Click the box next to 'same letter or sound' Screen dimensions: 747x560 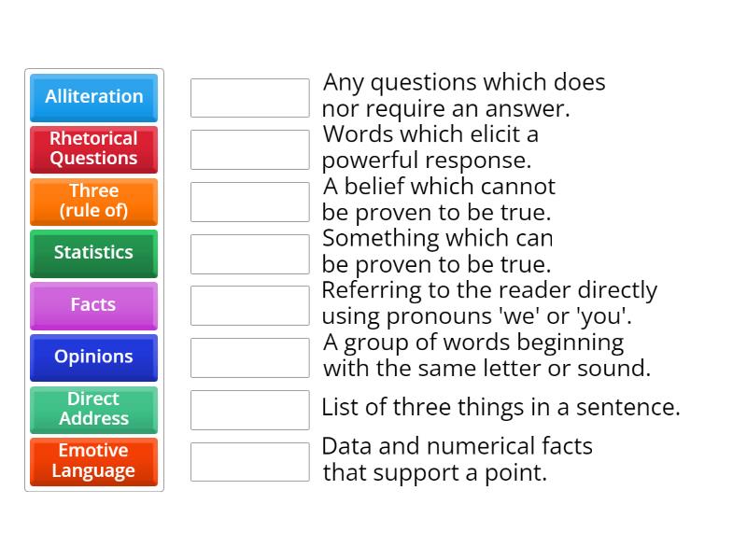tap(249, 357)
